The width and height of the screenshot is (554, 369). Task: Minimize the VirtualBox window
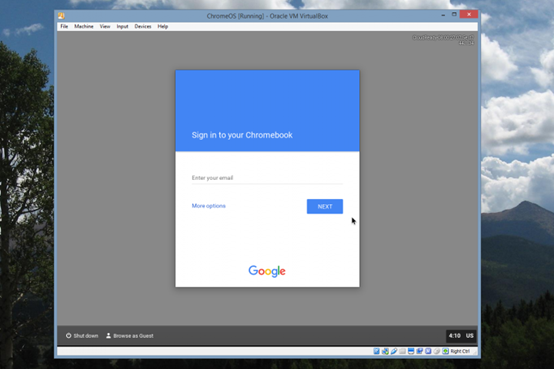click(x=443, y=15)
